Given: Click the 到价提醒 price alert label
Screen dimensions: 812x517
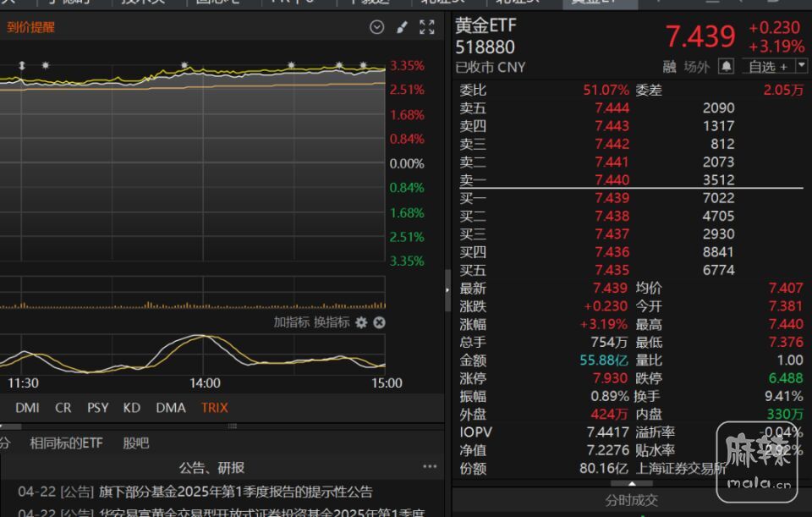Looking at the screenshot, I should (x=31, y=27).
